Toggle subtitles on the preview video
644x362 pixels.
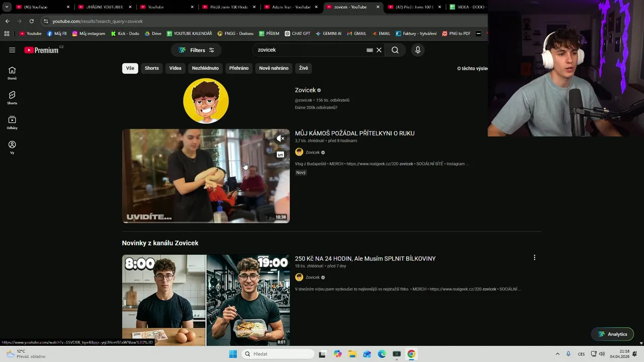coord(280,154)
